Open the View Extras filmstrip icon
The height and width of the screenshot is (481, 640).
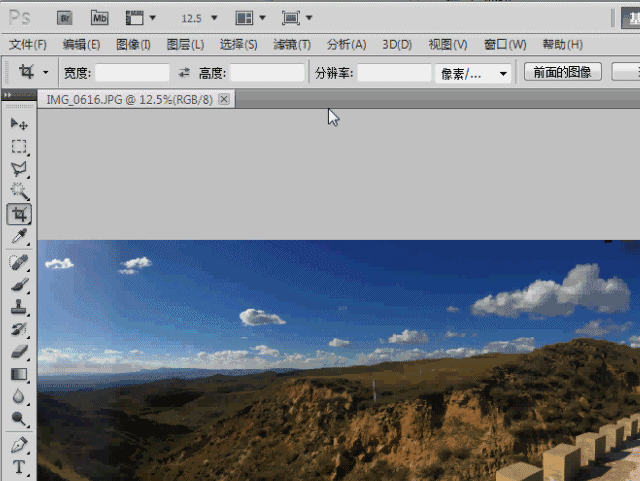click(x=134, y=18)
